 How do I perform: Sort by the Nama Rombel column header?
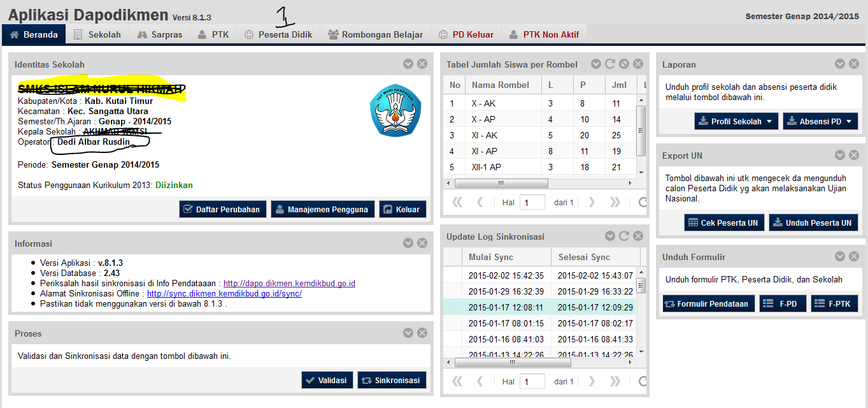point(503,85)
